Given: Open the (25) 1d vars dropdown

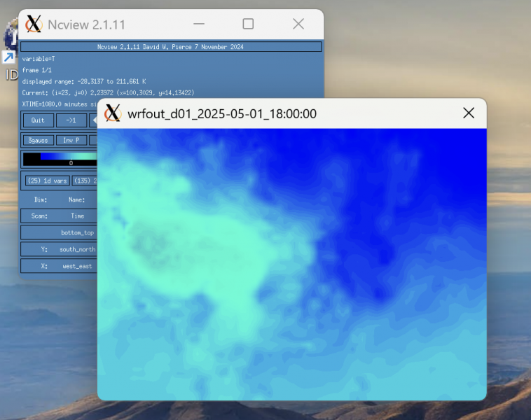Looking at the screenshot, I should pos(47,181).
